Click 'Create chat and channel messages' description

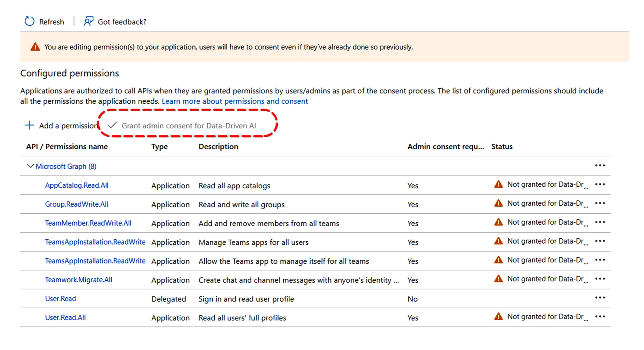(x=298, y=280)
